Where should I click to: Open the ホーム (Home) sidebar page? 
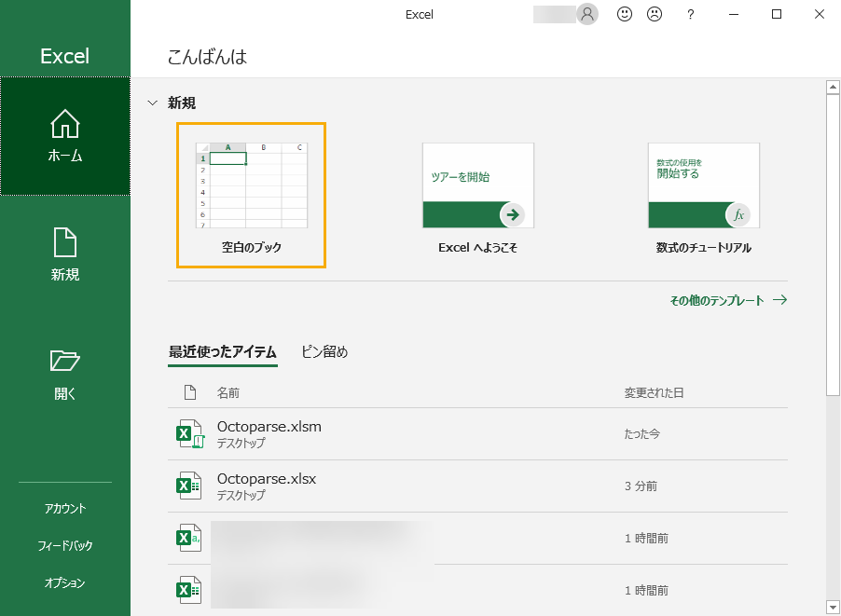tap(65, 136)
